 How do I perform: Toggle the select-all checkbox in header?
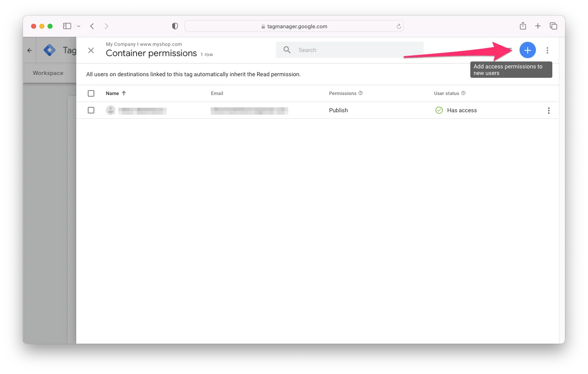click(x=91, y=93)
